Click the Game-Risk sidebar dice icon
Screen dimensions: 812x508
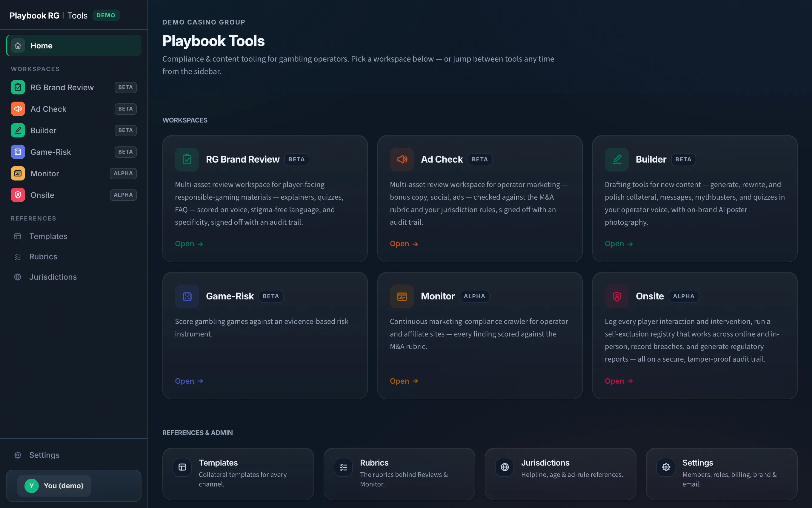pyautogui.click(x=18, y=152)
